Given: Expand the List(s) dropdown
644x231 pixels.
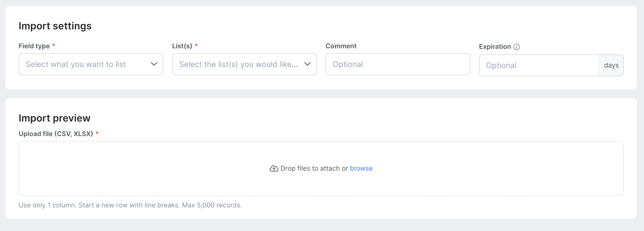Looking at the screenshot, I should tap(244, 64).
